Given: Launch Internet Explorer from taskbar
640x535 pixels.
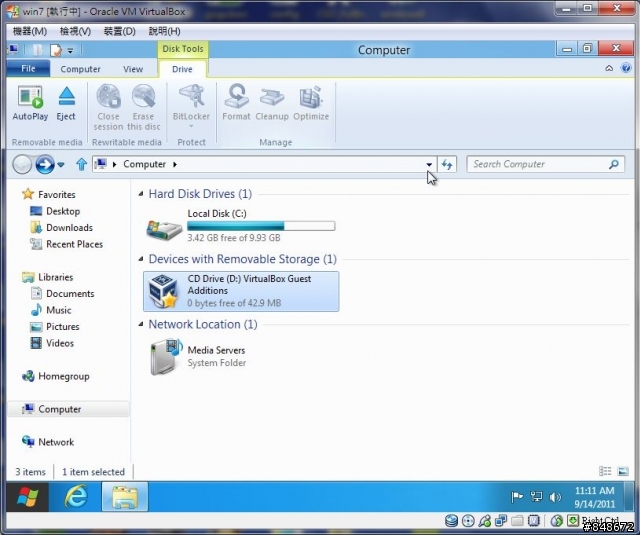Looking at the screenshot, I should tap(76, 497).
